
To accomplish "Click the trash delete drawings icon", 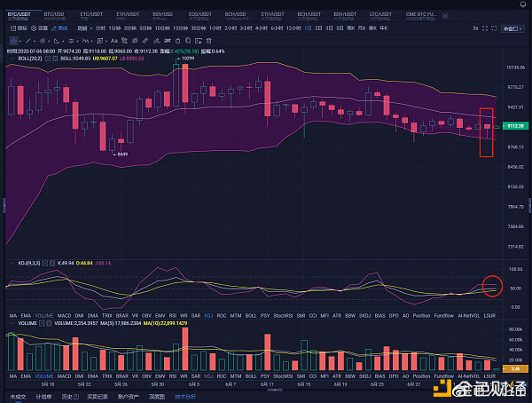I will point(209,41).
